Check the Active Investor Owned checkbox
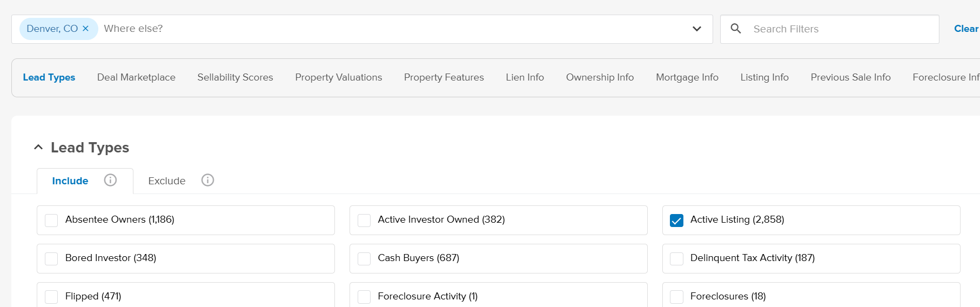The width and height of the screenshot is (980, 307). [364, 221]
